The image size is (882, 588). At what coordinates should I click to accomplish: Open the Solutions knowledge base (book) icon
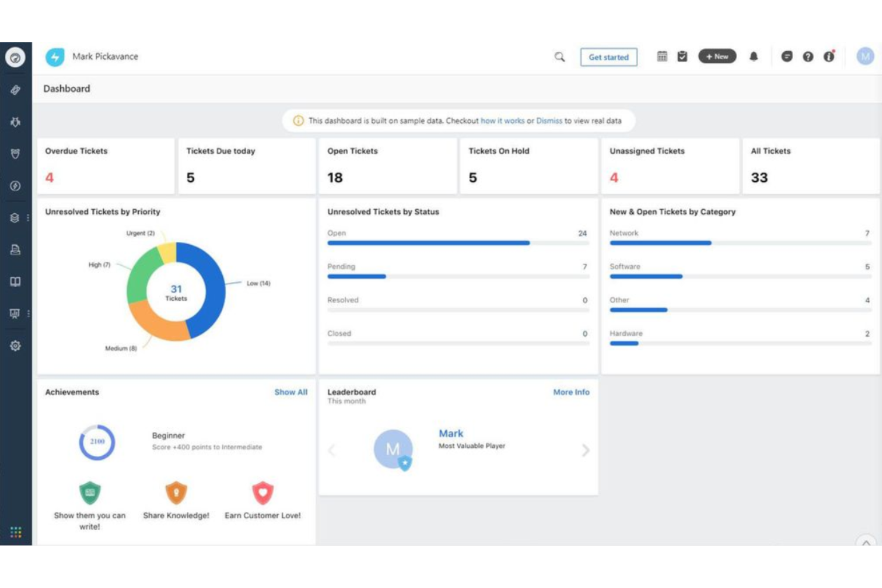coord(16,282)
